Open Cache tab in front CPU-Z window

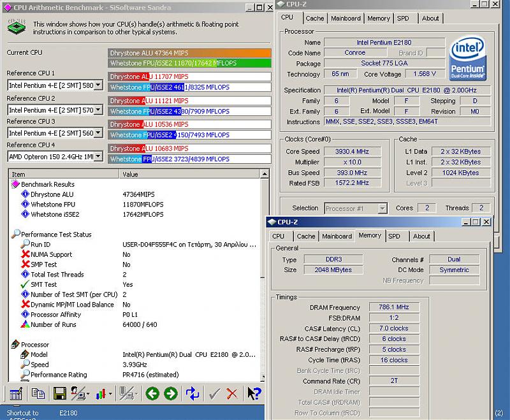[x=306, y=236]
